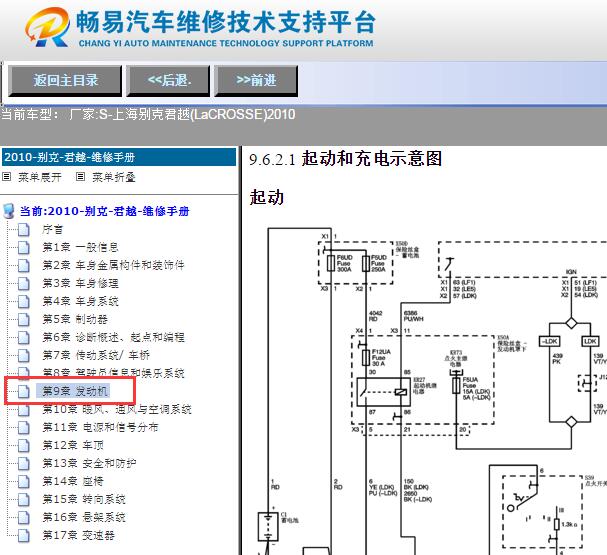Image resolution: width=607 pixels, height=555 pixels.
Task: Click the 返回主目录 button
Action: point(65,81)
